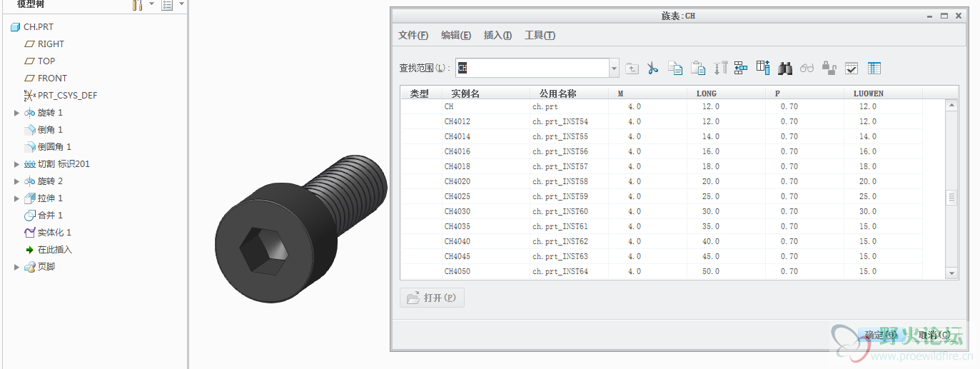Click the model tree settings tool icon
Viewport: 980px width, 369px height.
138,5
